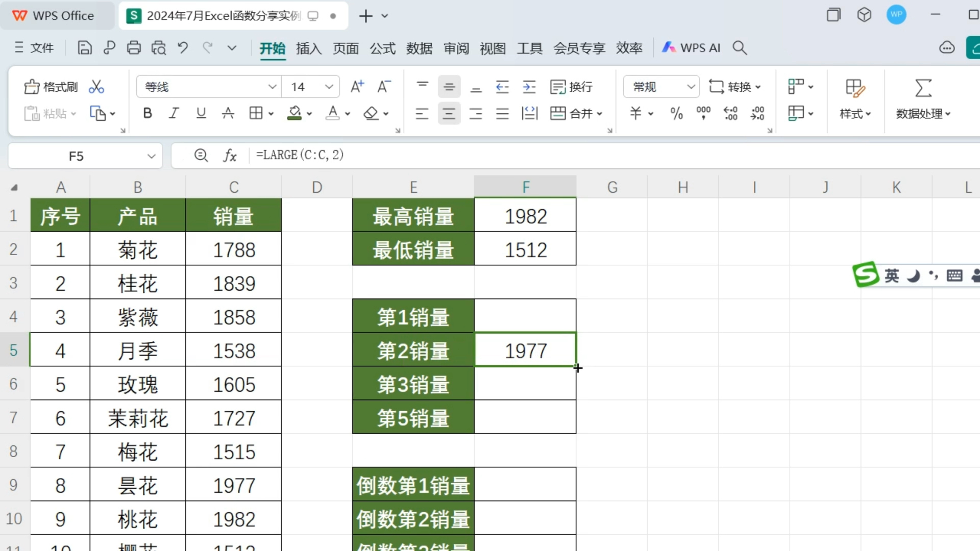
Task: Apply thousands separator style
Action: 703,113
